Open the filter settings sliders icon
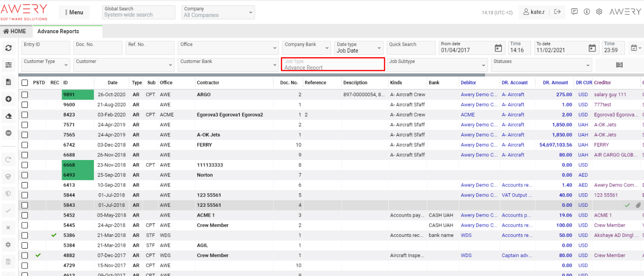Viewport: 644px width, 276px height. point(8,65)
